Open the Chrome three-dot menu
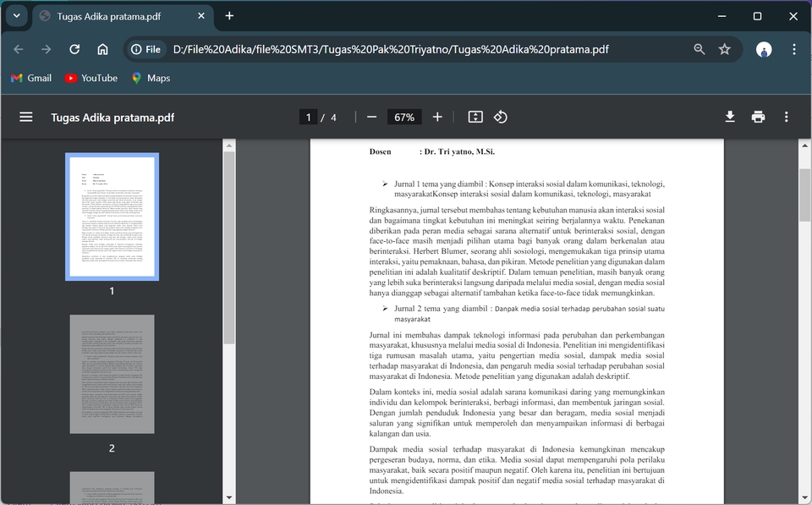812x505 pixels. coord(794,49)
